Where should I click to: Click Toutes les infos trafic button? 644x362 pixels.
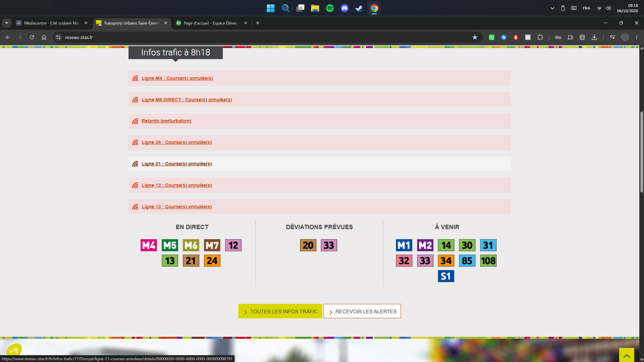(x=280, y=311)
